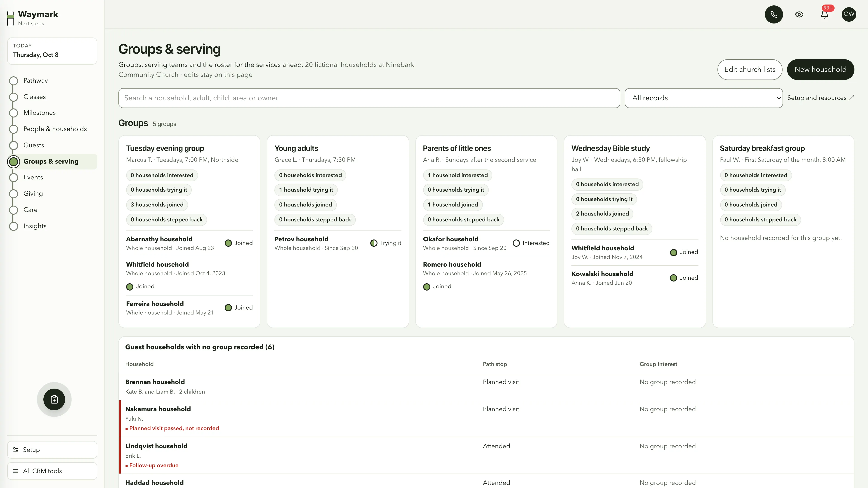Toggle the eye view icon in header

pos(799,14)
